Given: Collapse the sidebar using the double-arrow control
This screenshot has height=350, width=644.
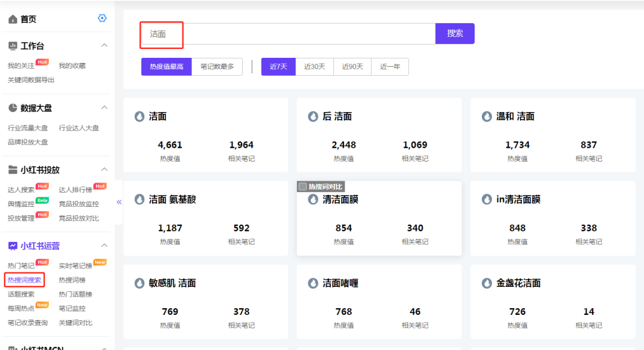Looking at the screenshot, I should pos(119,202).
